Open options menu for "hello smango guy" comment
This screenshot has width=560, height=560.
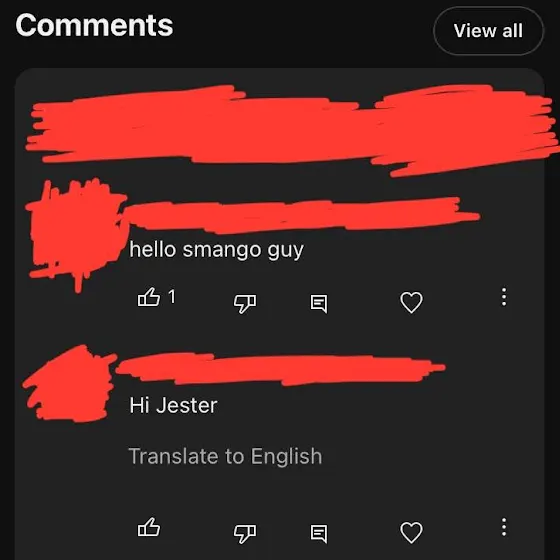504,297
